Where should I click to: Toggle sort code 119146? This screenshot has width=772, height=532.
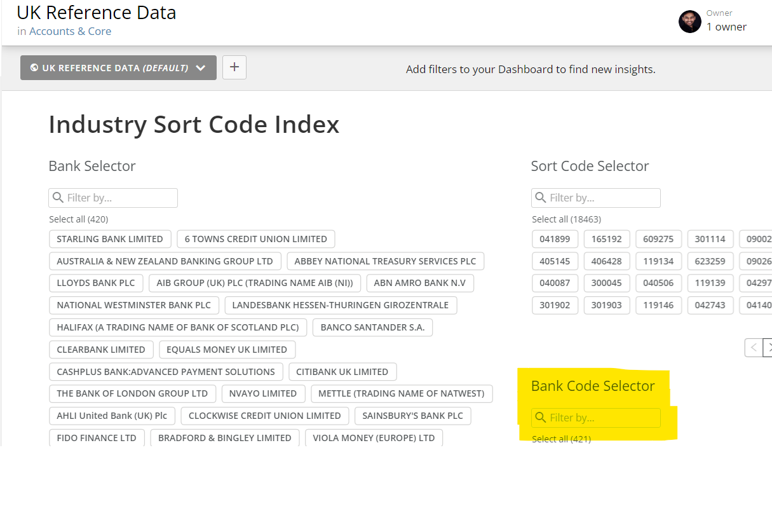[x=659, y=305]
